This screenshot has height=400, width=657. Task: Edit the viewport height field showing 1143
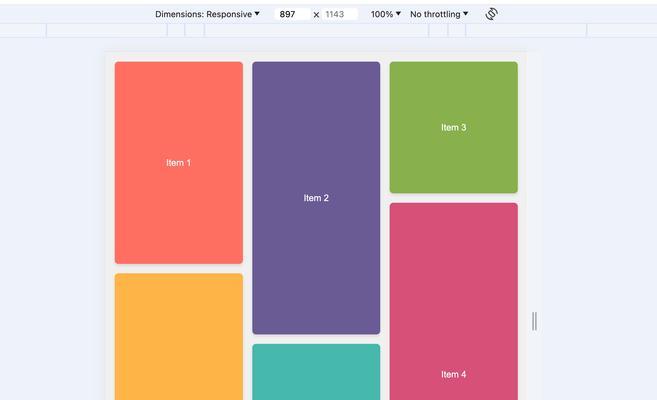[340, 14]
